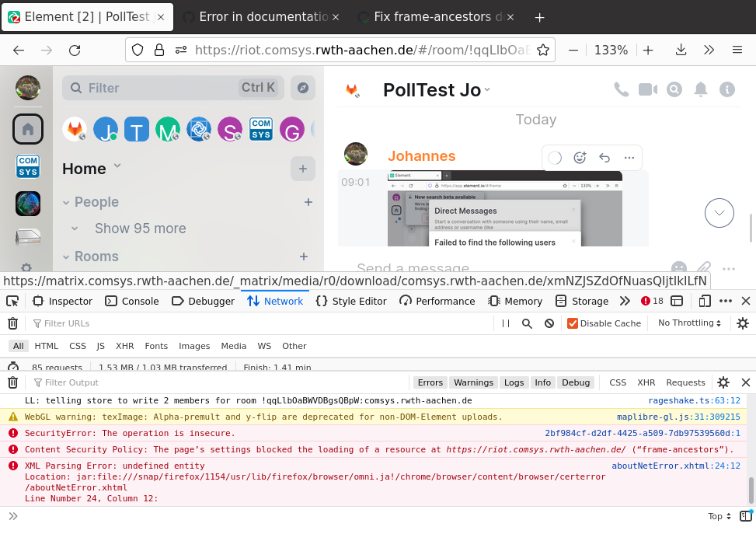The width and height of the screenshot is (756, 541).
Task: Open Network panel settings gear
Action: [x=743, y=323]
